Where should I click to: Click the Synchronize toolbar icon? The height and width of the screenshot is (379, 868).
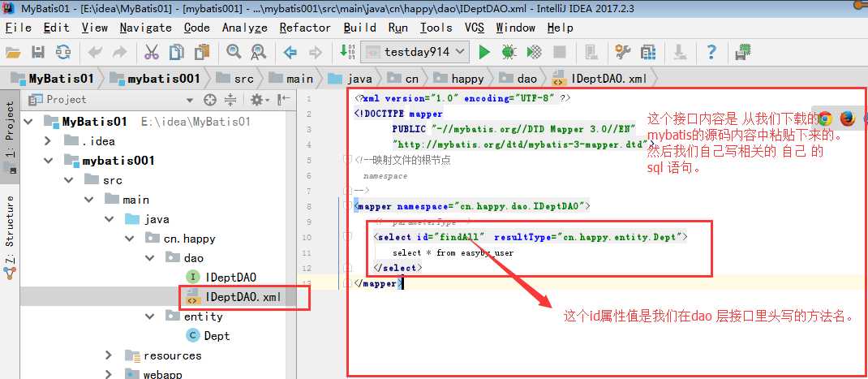pyautogui.click(x=63, y=52)
